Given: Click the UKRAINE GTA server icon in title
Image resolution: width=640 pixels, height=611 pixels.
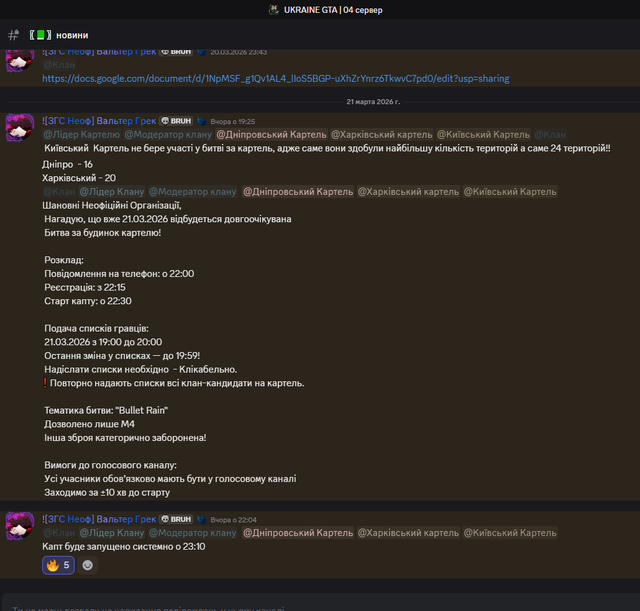Looking at the screenshot, I should click(273, 10).
